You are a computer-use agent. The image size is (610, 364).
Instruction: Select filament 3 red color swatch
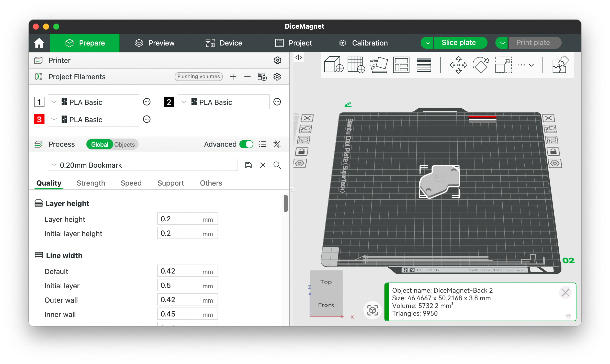click(39, 119)
